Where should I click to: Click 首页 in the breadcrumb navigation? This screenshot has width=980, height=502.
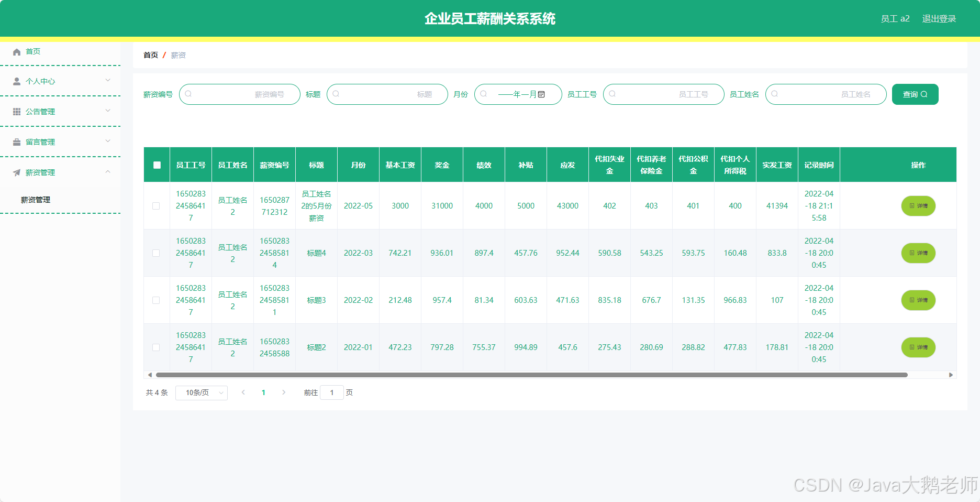point(150,54)
